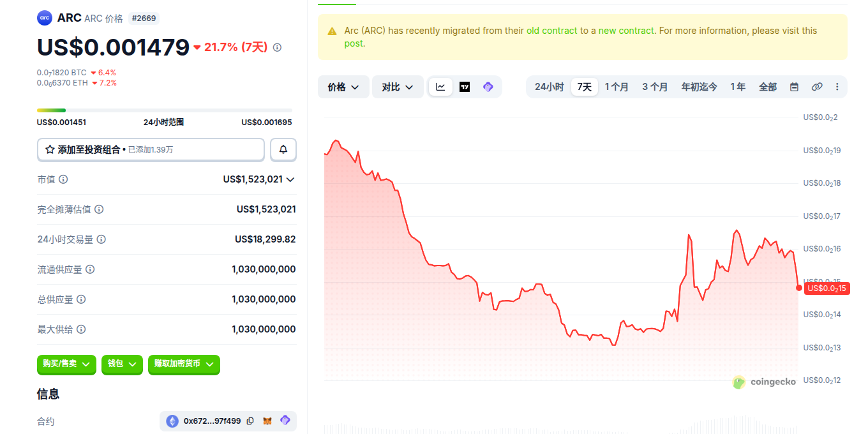Select the line chart view icon
Viewport: 868px width, 434px height.
[x=440, y=87]
